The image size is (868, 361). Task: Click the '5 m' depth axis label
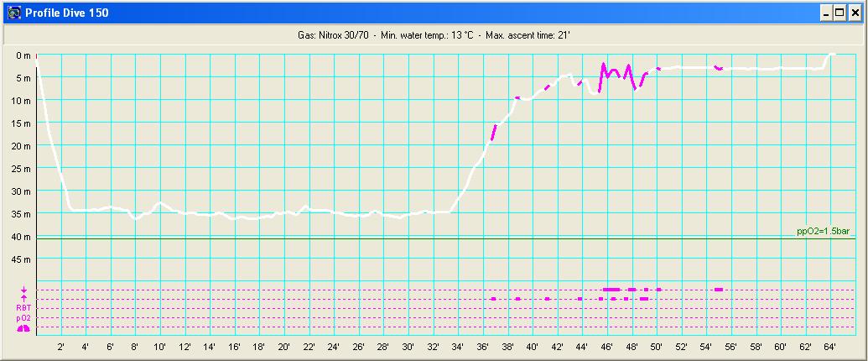click(x=23, y=77)
